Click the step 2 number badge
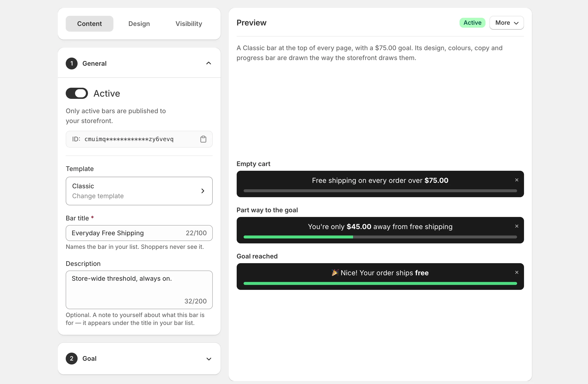 click(72, 359)
